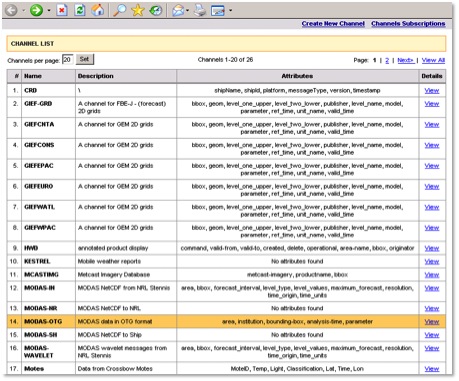459x381 pixels.
Task: Go back with the grey Back arrow
Action: (11, 10)
